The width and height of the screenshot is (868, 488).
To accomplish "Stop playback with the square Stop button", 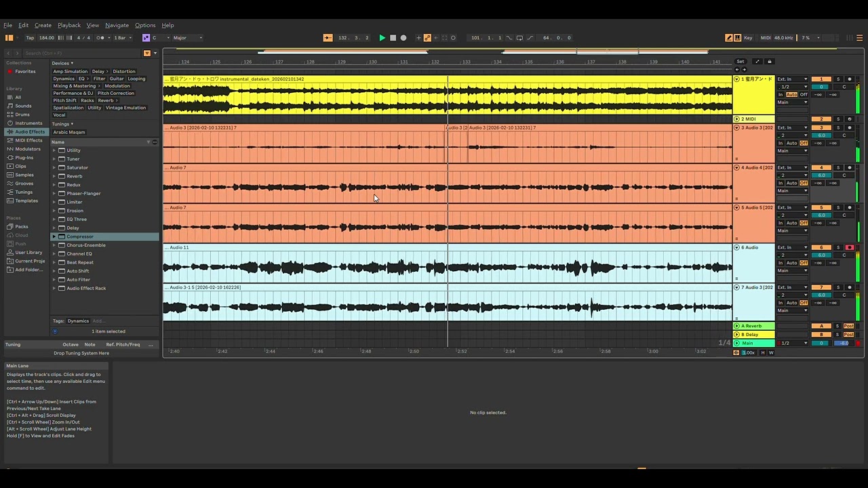I will tap(393, 38).
